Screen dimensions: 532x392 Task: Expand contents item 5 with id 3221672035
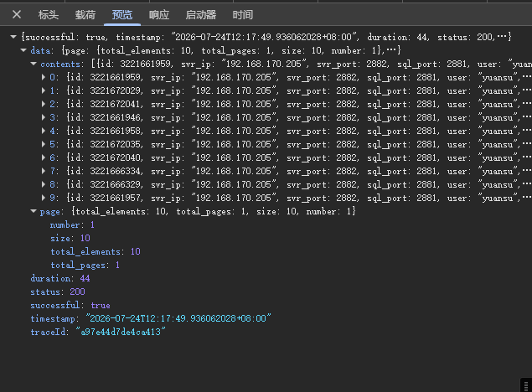coord(44,144)
